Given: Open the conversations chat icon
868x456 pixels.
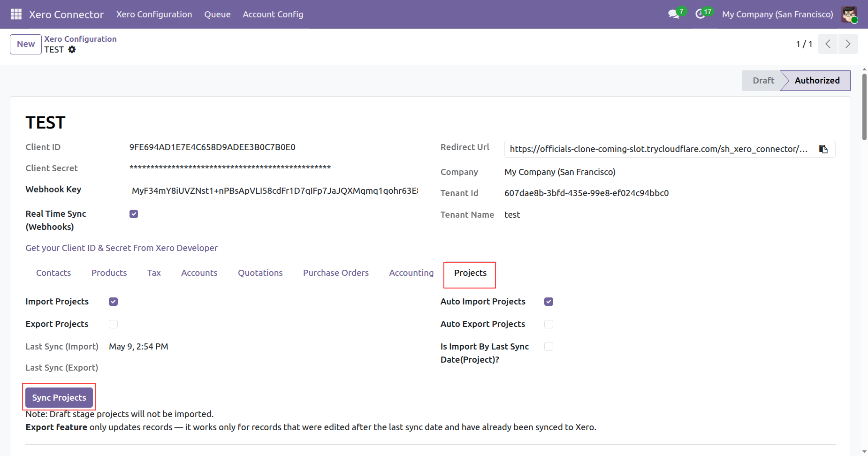Looking at the screenshot, I should coord(674,14).
